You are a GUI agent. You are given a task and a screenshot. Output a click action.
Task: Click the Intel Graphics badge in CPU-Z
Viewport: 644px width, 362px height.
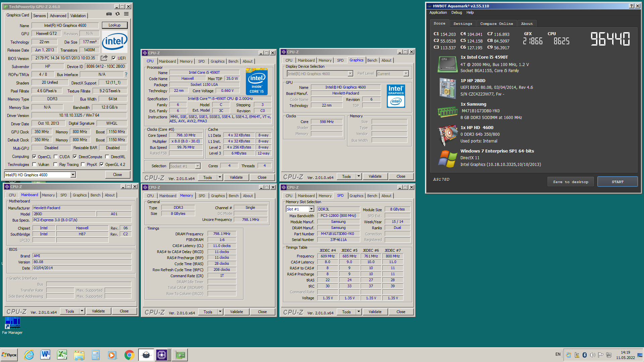tap(396, 96)
